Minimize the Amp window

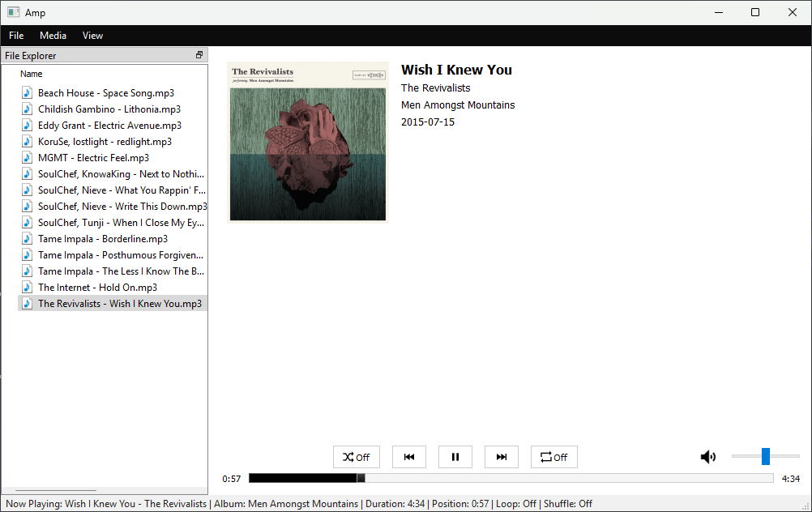pos(719,12)
